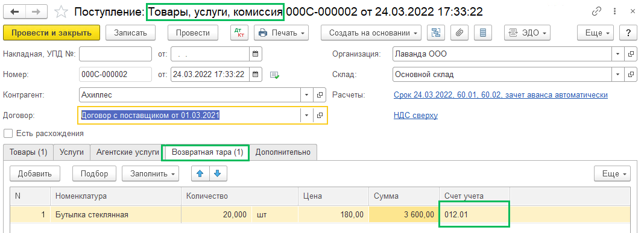
Task: Open НДС сверху link
Action: (x=415, y=115)
